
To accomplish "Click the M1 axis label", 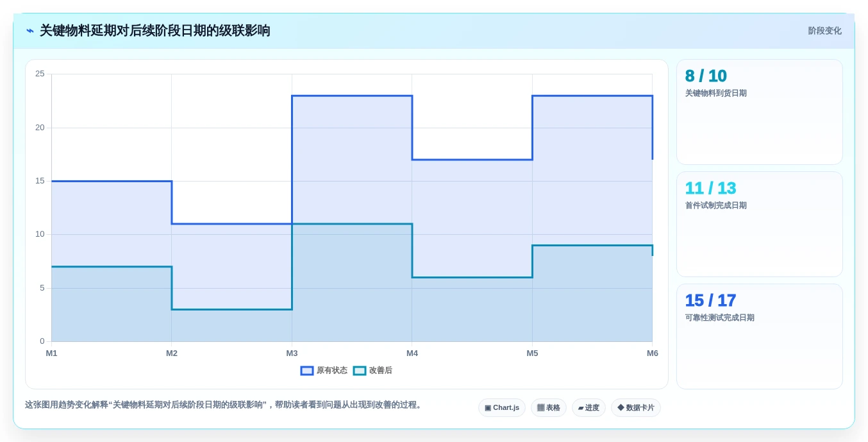I will click(51, 353).
